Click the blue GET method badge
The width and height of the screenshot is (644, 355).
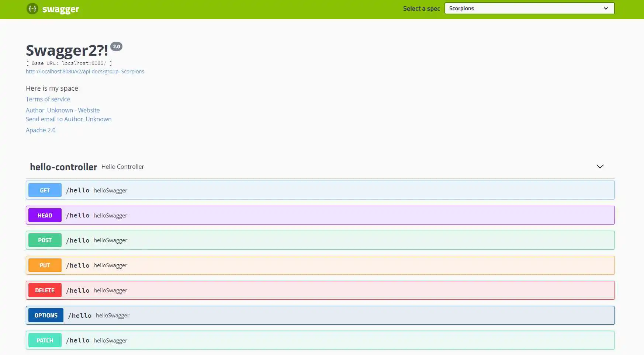[x=45, y=190]
